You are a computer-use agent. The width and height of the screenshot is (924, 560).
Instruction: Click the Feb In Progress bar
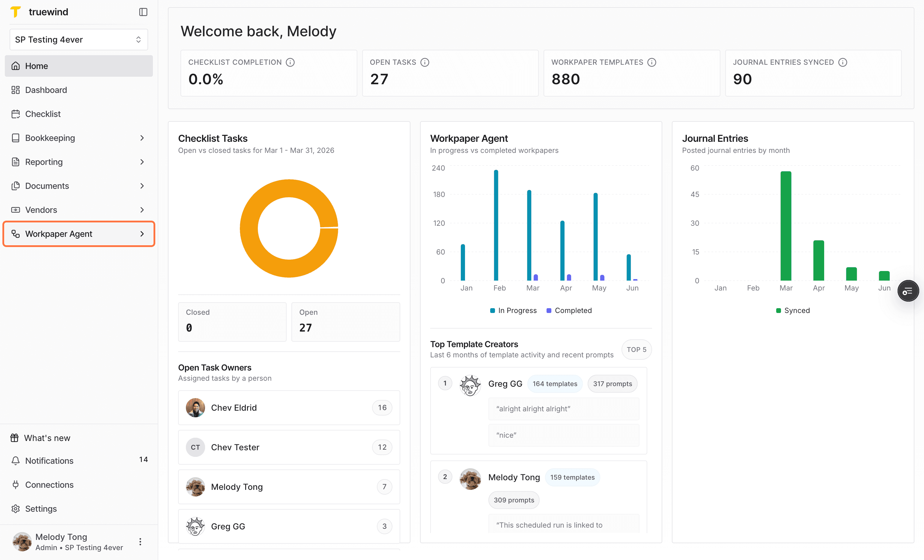click(496, 225)
